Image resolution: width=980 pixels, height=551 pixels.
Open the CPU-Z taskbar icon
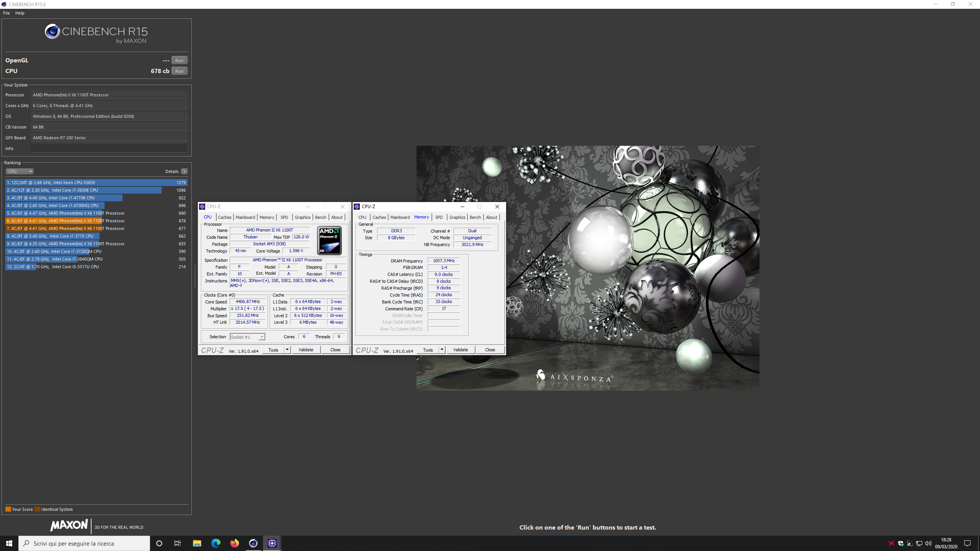pos(272,543)
